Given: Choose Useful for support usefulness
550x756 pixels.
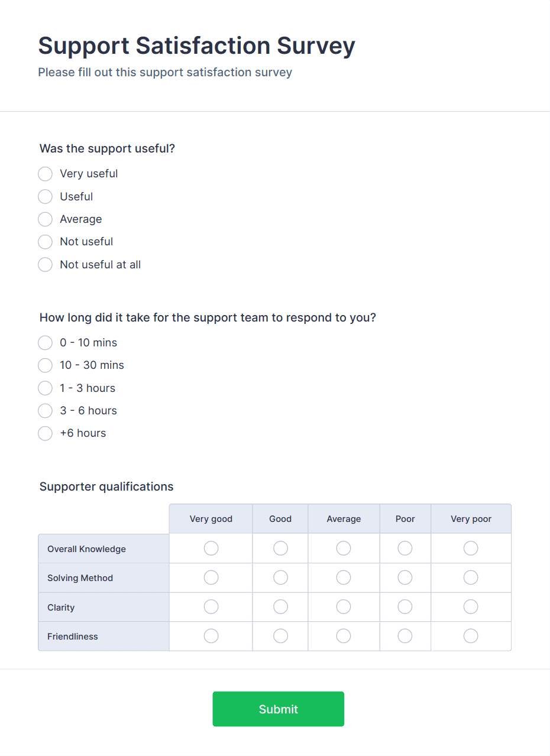Looking at the screenshot, I should click(45, 196).
